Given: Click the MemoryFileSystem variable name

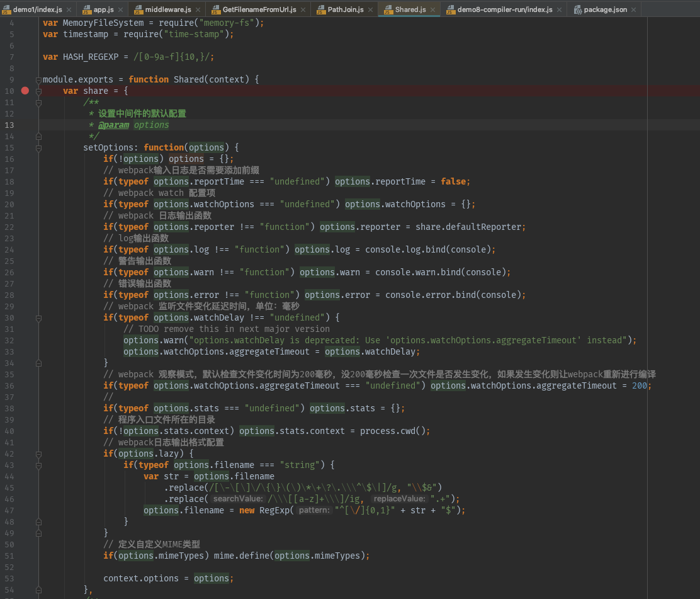Looking at the screenshot, I should click(x=103, y=23).
